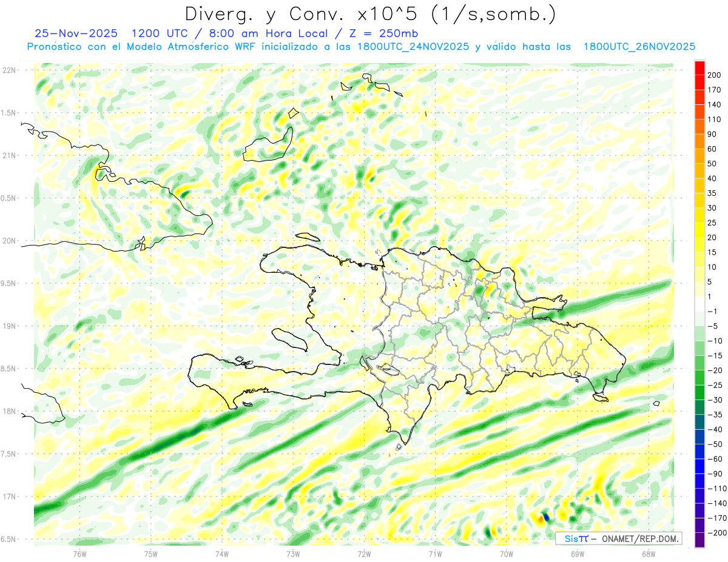
Task: Select the colorbar value "-60"
Action: pyautogui.click(x=715, y=459)
